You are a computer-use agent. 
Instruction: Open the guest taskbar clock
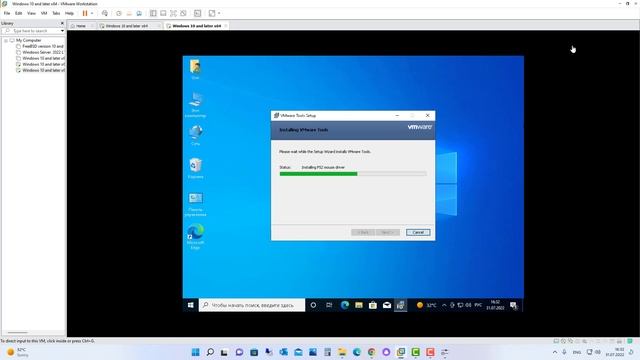point(495,305)
